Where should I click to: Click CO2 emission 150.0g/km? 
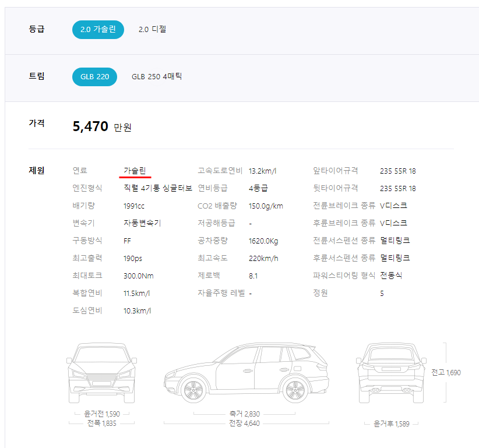(x=266, y=206)
